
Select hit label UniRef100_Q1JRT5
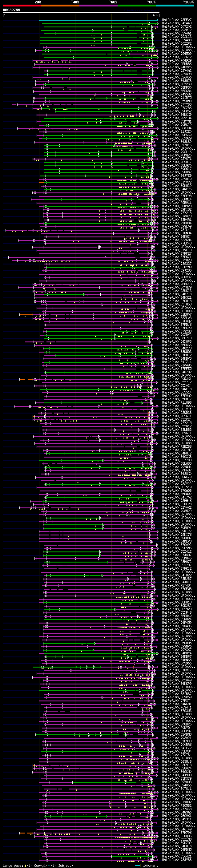point(177,98)
